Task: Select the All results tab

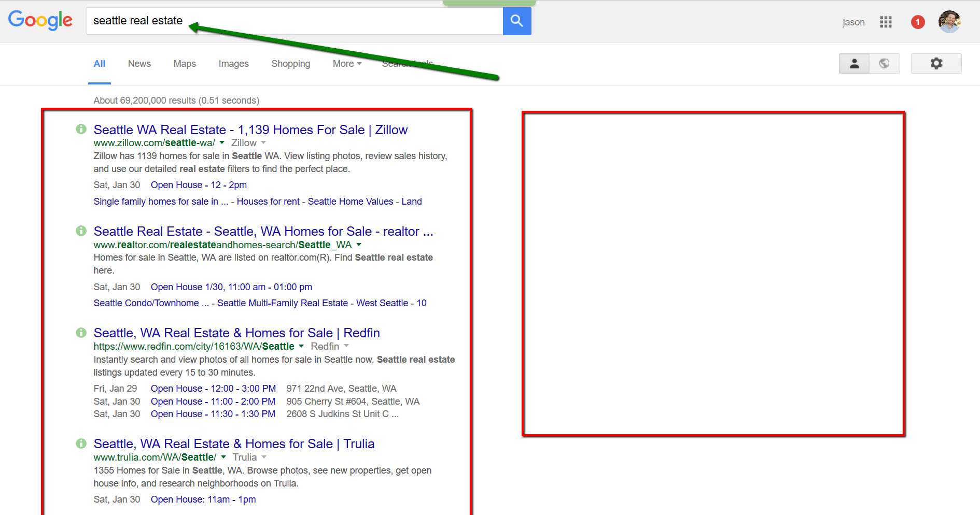Action: [100, 64]
